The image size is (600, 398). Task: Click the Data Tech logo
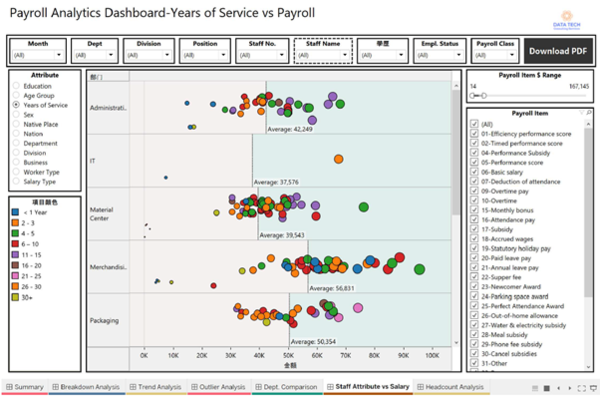click(567, 20)
